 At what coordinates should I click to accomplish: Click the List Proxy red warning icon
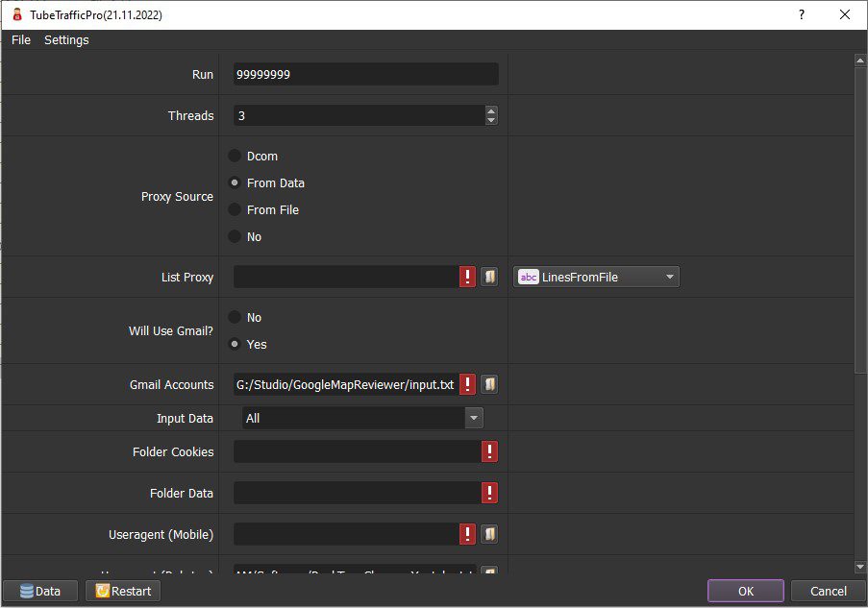pyautogui.click(x=467, y=277)
